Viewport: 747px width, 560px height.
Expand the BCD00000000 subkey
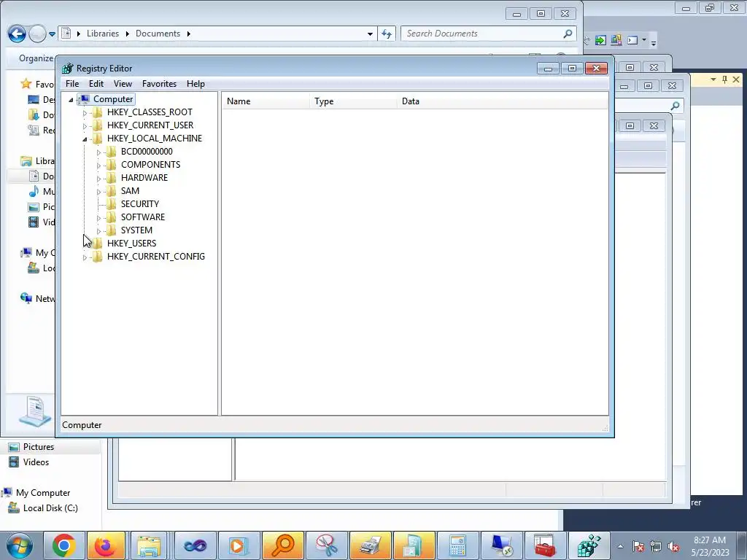click(x=98, y=152)
